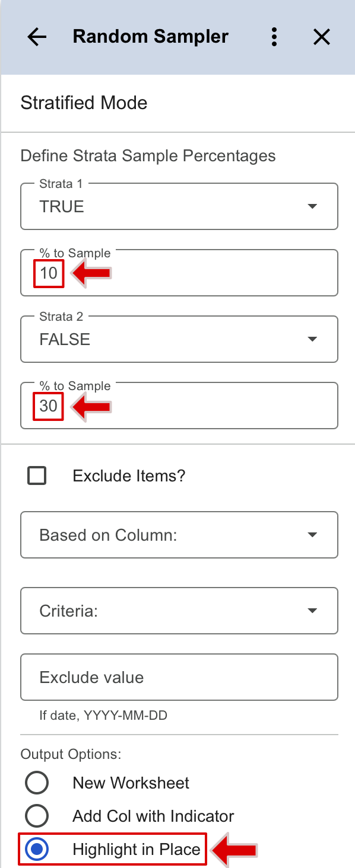Click the Criteria dropdown chevron arrow
Viewport: 355px width, 868px height.
(x=312, y=610)
